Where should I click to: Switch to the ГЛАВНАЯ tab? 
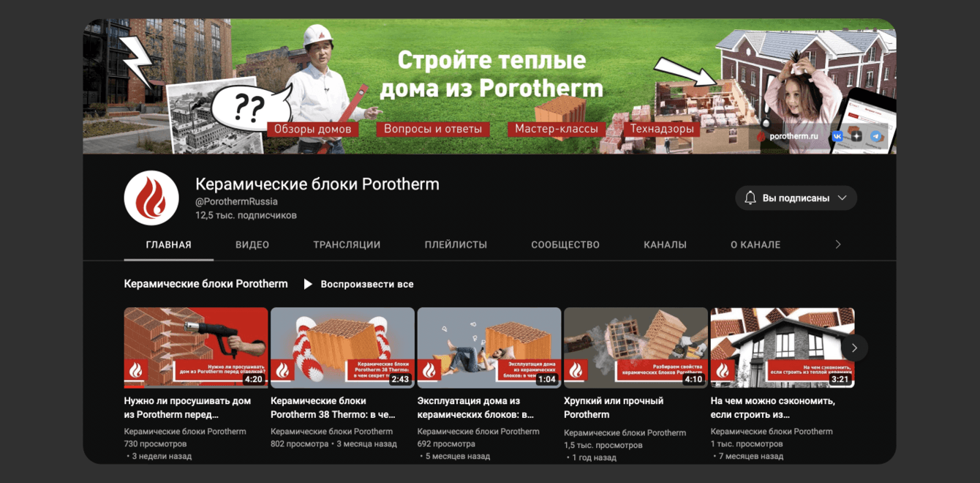pyautogui.click(x=169, y=244)
